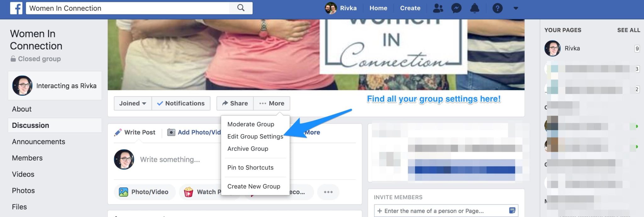The width and height of the screenshot is (644, 217).
Task: Open See All under Your Pages
Action: click(x=628, y=30)
